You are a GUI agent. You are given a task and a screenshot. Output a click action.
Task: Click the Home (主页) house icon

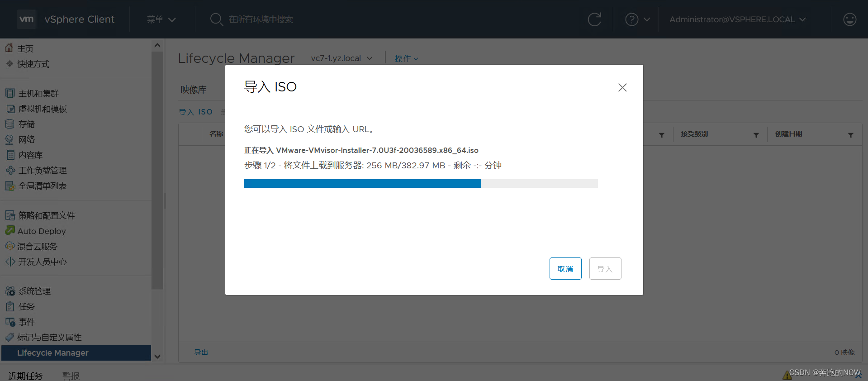[9, 48]
